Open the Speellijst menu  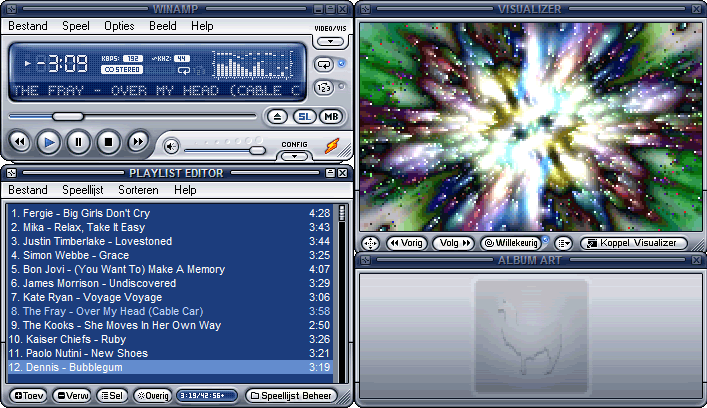[83, 190]
